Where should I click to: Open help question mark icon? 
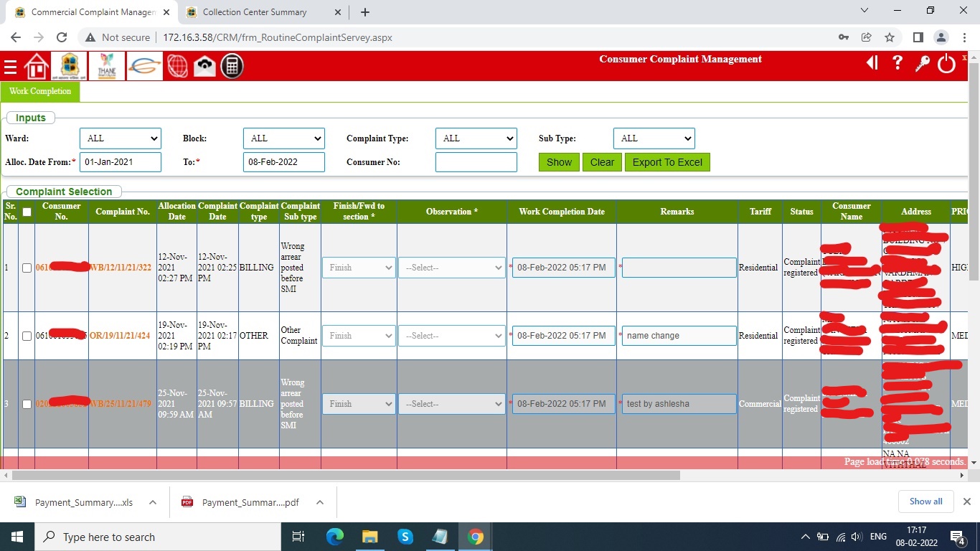897,63
